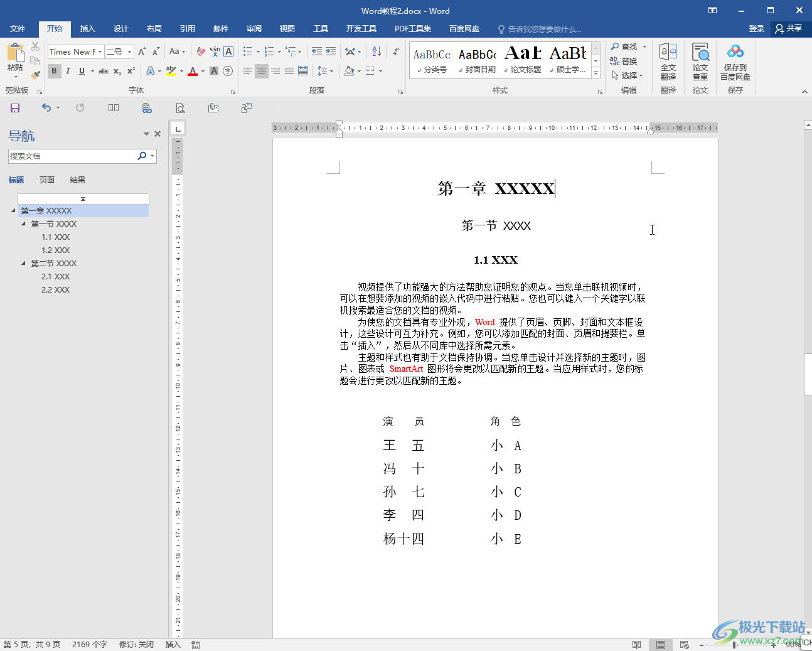Screen dimensions: 812x651
Task: Collapse the 第二节 XXXX heading node
Action: tap(24, 263)
